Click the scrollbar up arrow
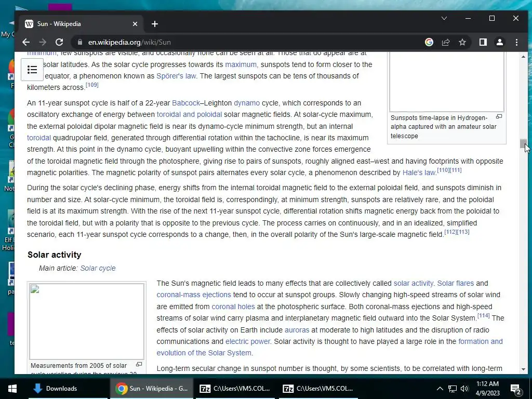 523,57
